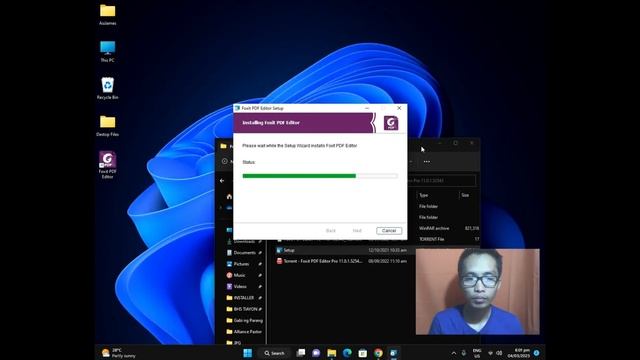
Task: Open the Chat app on the taskbar
Action: 316,353
